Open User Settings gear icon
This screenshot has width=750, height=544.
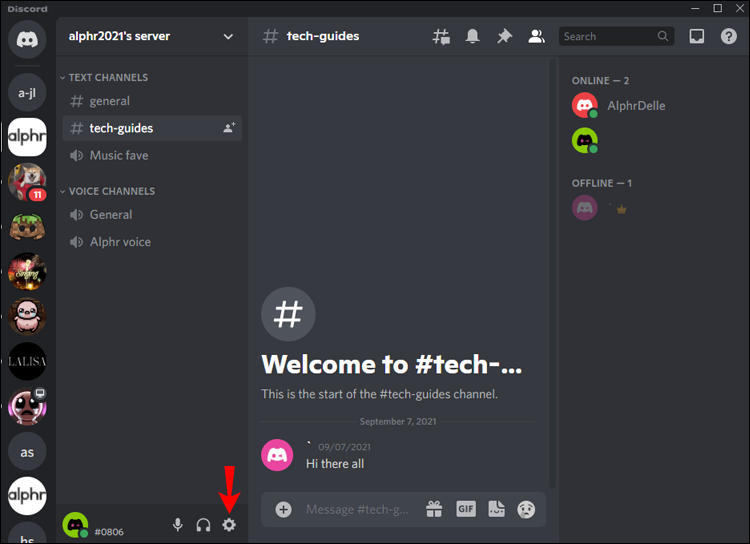point(229,525)
